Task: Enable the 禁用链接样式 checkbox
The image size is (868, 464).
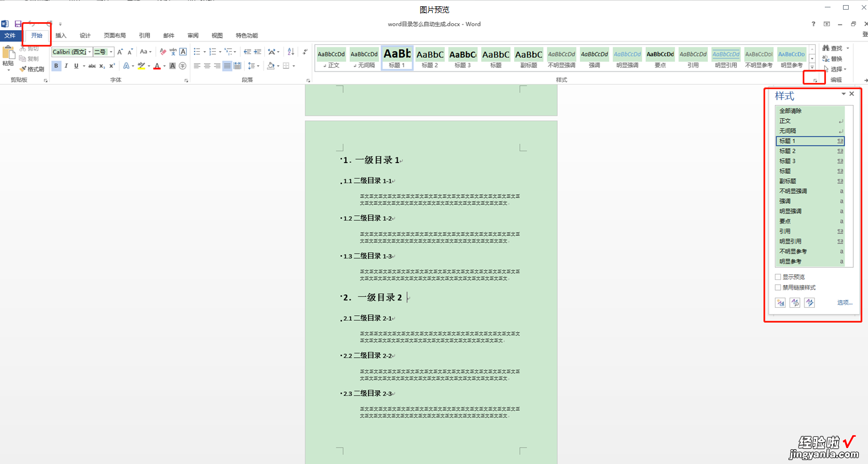Action: (x=778, y=287)
